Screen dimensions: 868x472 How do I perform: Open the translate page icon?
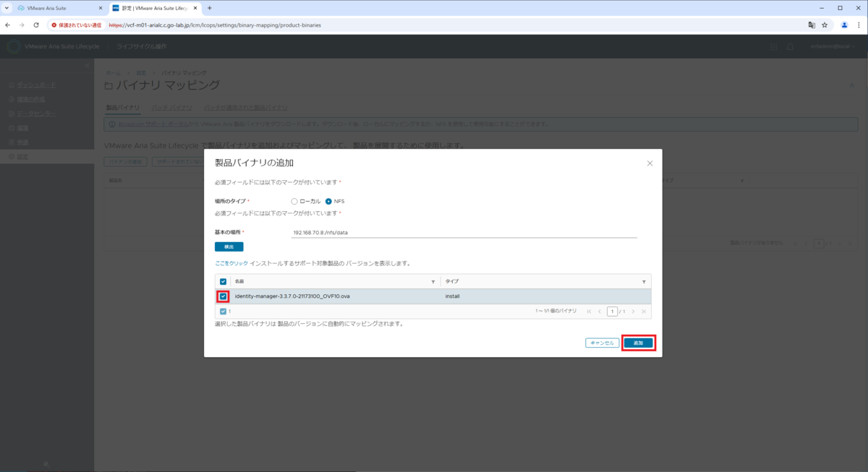click(812, 25)
